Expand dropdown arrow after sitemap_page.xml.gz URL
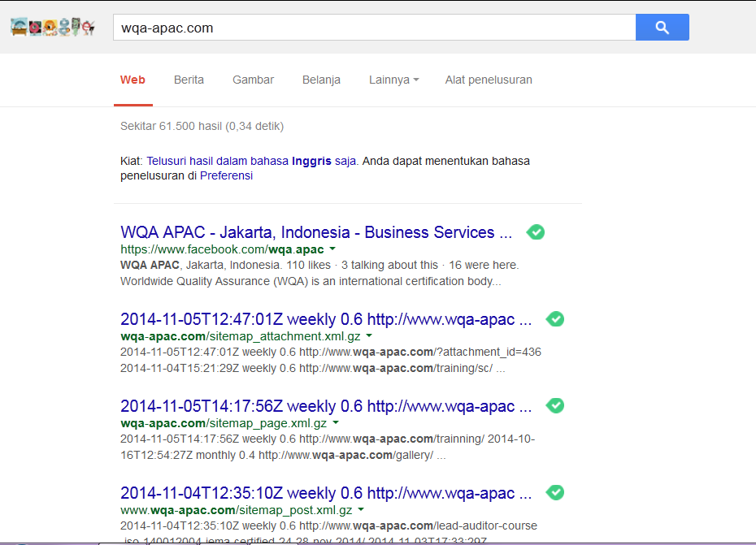 [x=336, y=422]
